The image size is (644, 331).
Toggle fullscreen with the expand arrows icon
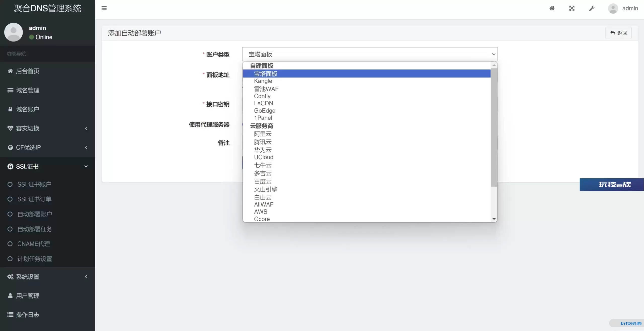[x=572, y=8]
